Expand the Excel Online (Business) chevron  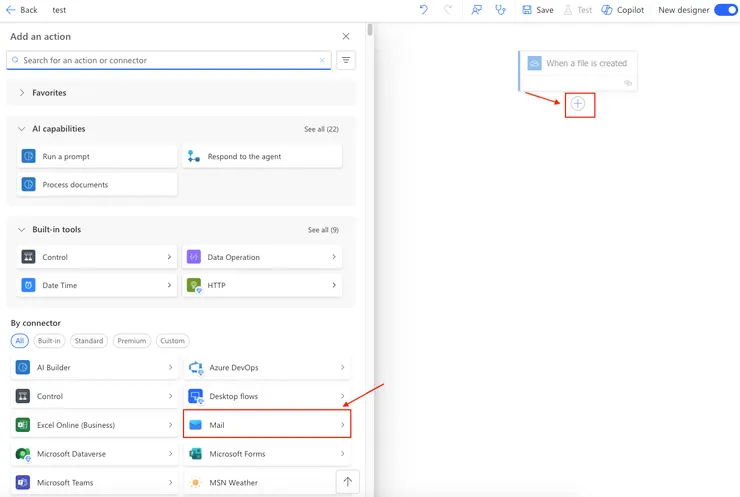[170, 425]
